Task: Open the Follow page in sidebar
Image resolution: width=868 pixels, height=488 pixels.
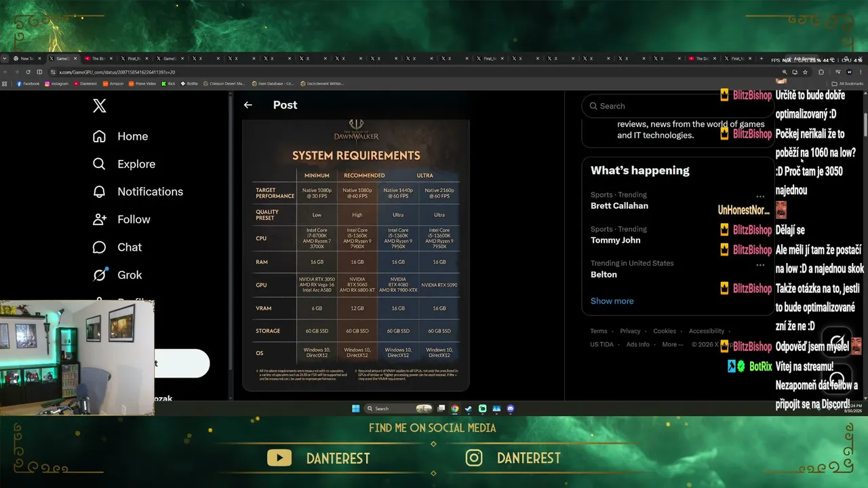Action: point(121,220)
